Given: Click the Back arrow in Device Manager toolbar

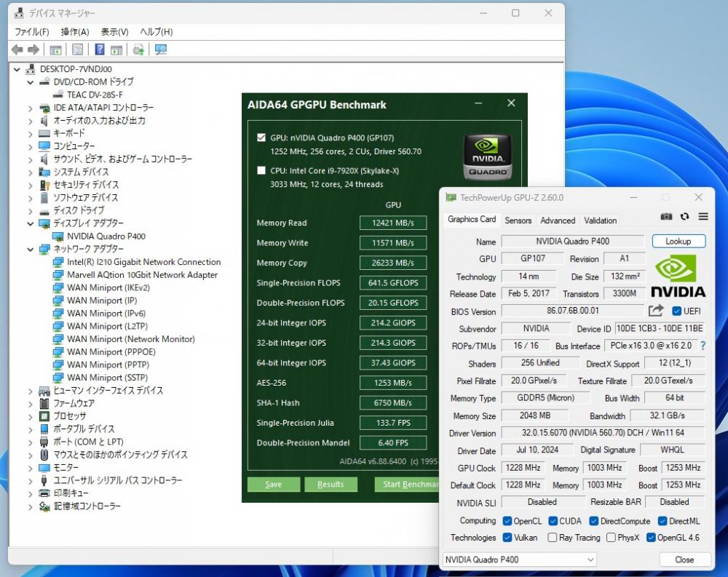Looking at the screenshot, I should coord(17,49).
